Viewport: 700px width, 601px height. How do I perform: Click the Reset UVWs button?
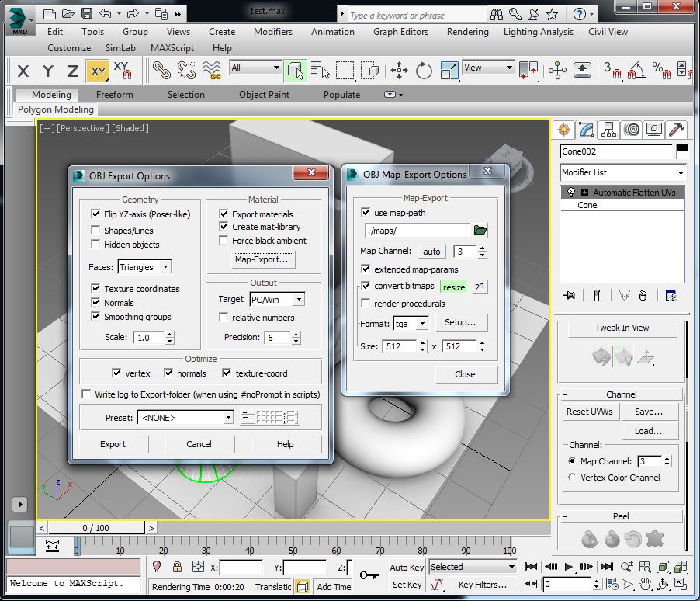click(x=590, y=412)
